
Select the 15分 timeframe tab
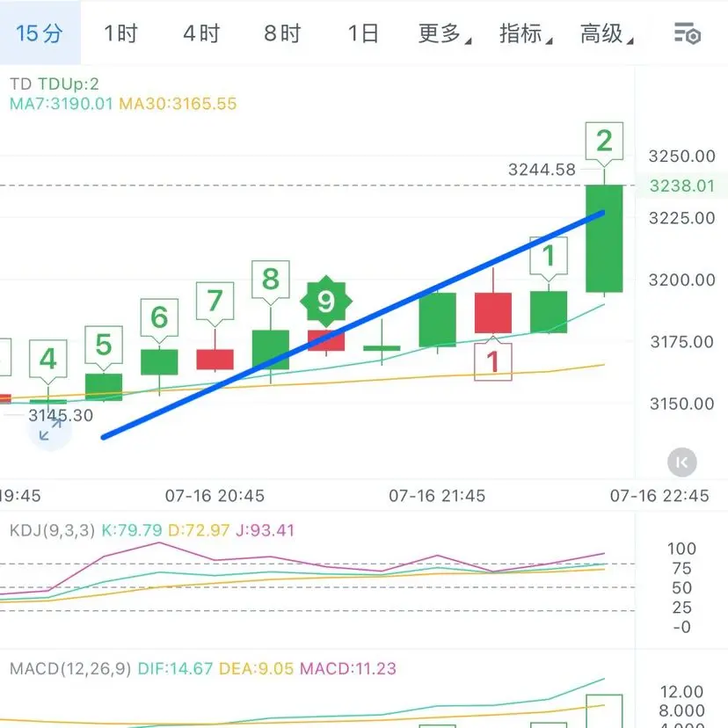click(40, 33)
